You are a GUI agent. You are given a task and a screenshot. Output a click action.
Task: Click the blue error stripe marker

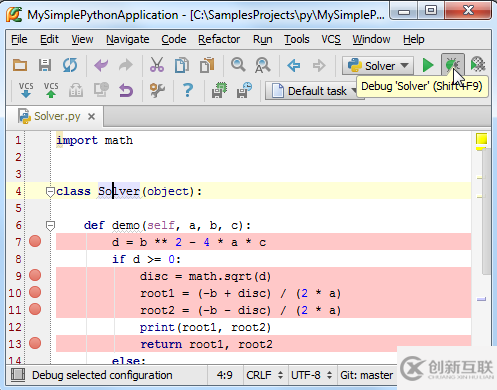(481, 299)
